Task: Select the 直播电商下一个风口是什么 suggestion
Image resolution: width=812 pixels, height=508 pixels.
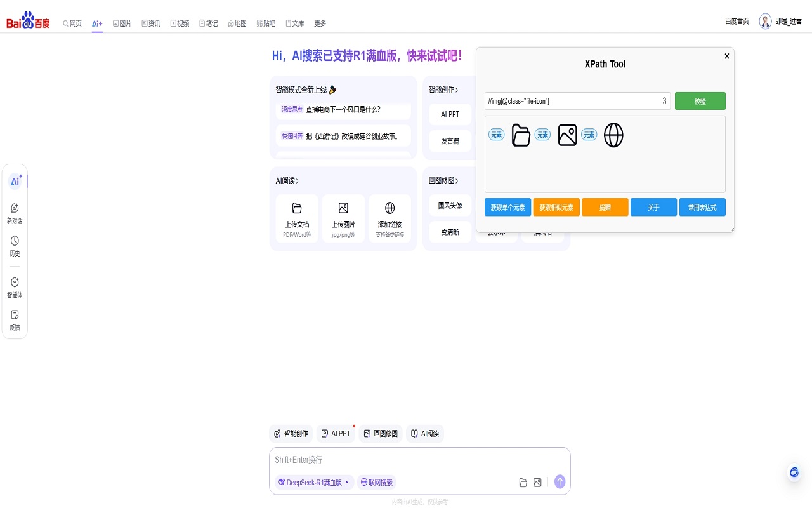Action: click(343, 110)
